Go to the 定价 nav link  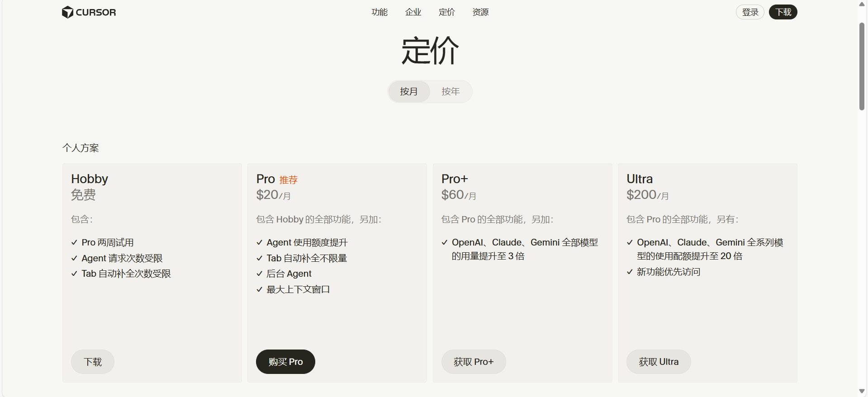(446, 12)
